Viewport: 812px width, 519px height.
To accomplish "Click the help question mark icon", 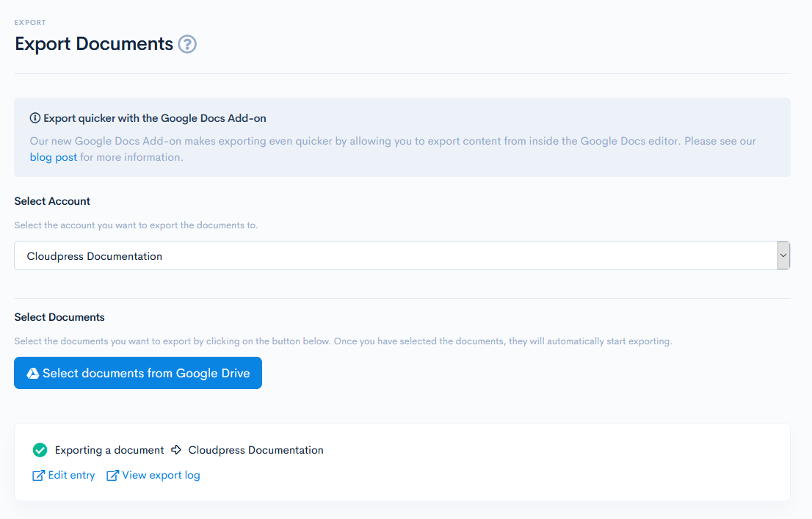I will (187, 45).
